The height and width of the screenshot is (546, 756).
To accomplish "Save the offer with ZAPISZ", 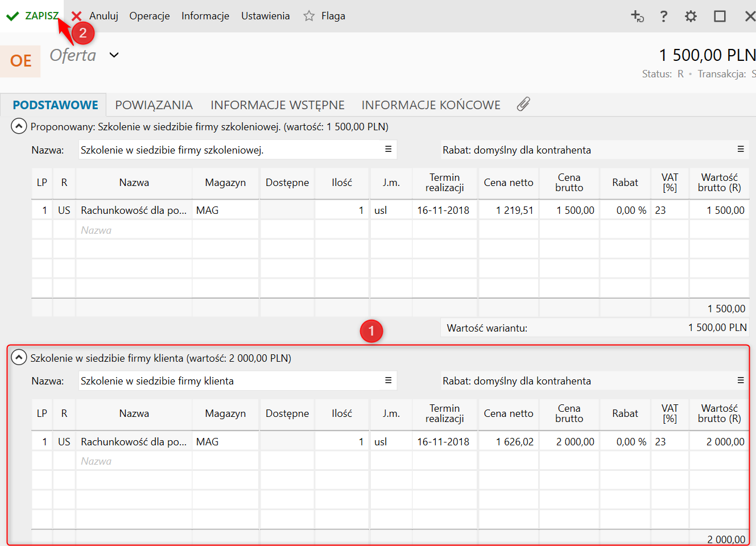I will [x=34, y=16].
